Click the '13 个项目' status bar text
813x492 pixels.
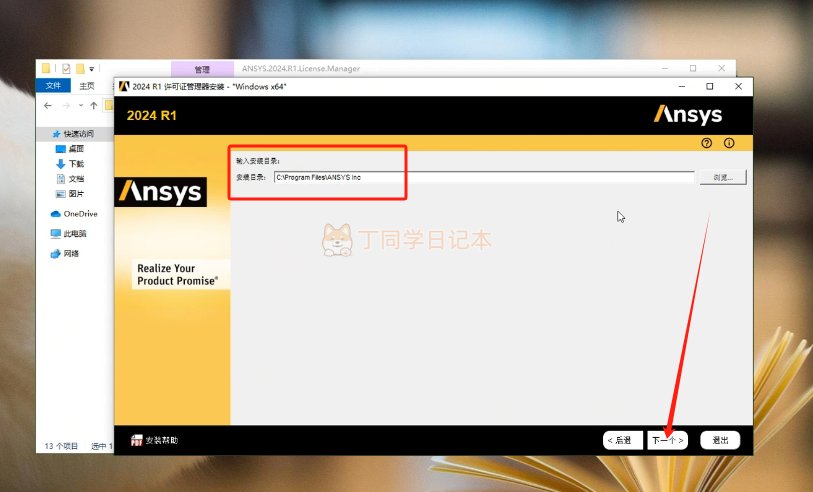61,446
